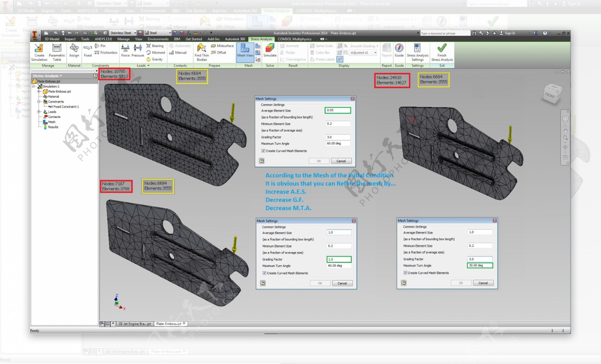Collapse the Constraints tree node

click(39, 101)
